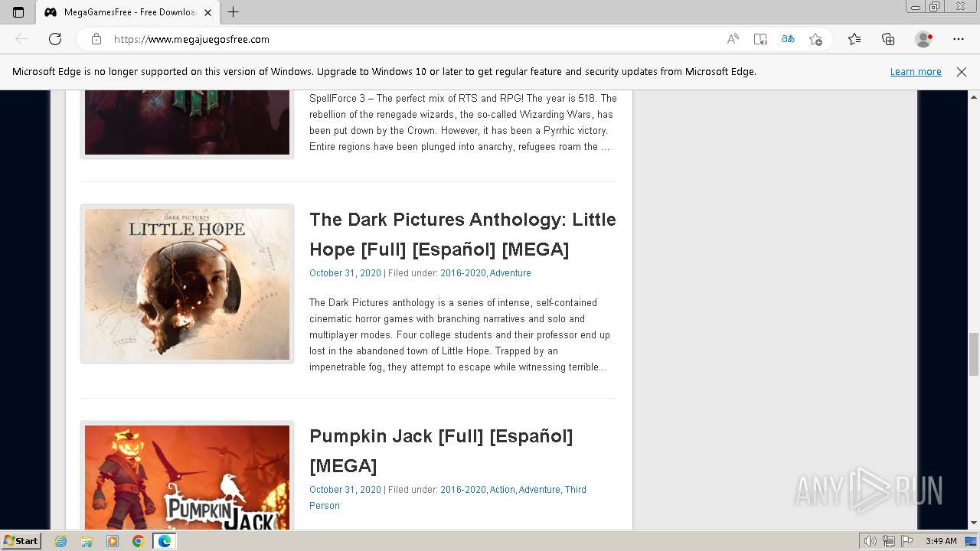This screenshot has height=551, width=980.
Task: View site information lock icon
Action: point(96,39)
